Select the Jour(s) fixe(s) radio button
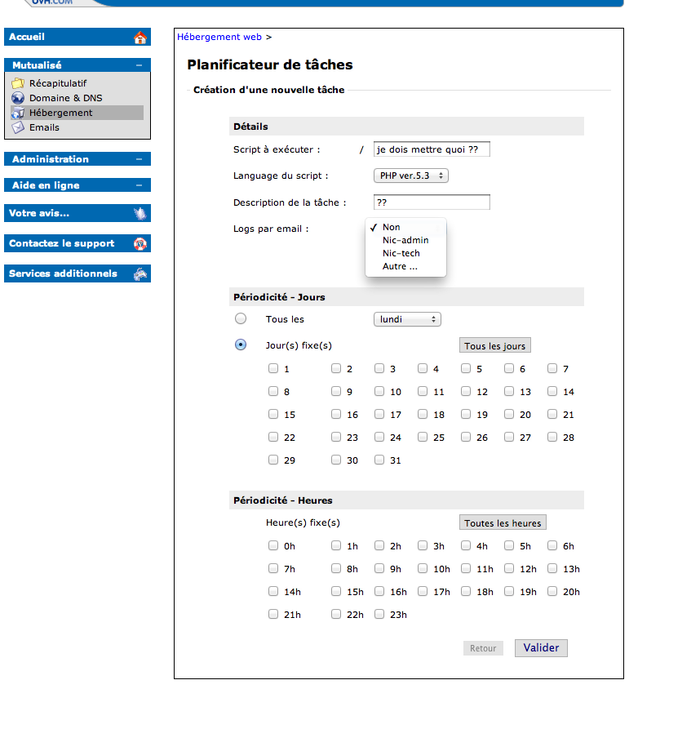Image resolution: width=700 pixels, height=729 pixels. point(241,344)
